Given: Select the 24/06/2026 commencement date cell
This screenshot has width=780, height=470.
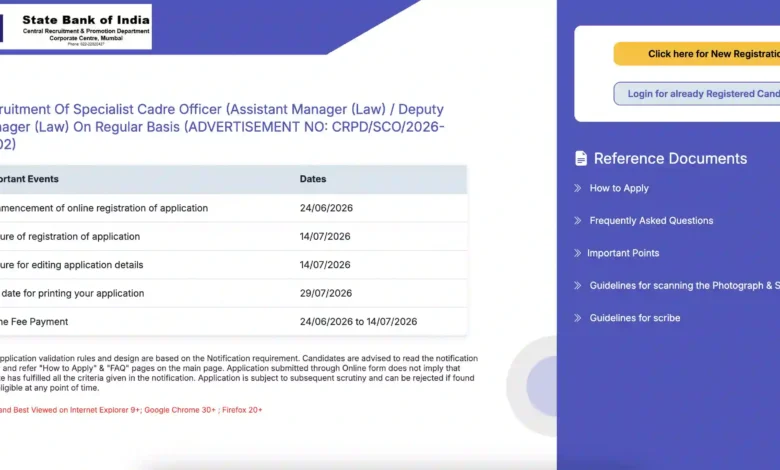Looking at the screenshot, I should click(x=326, y=208).
